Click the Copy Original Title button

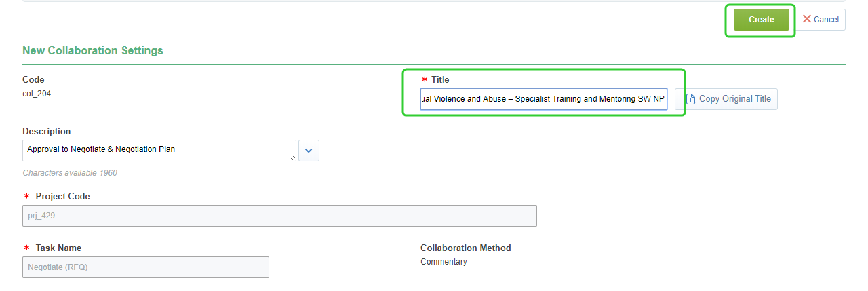726,99
